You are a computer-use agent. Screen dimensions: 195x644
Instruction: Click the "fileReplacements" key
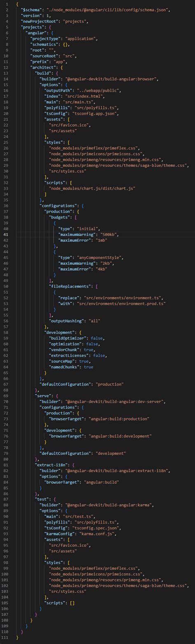click(70, 285)
